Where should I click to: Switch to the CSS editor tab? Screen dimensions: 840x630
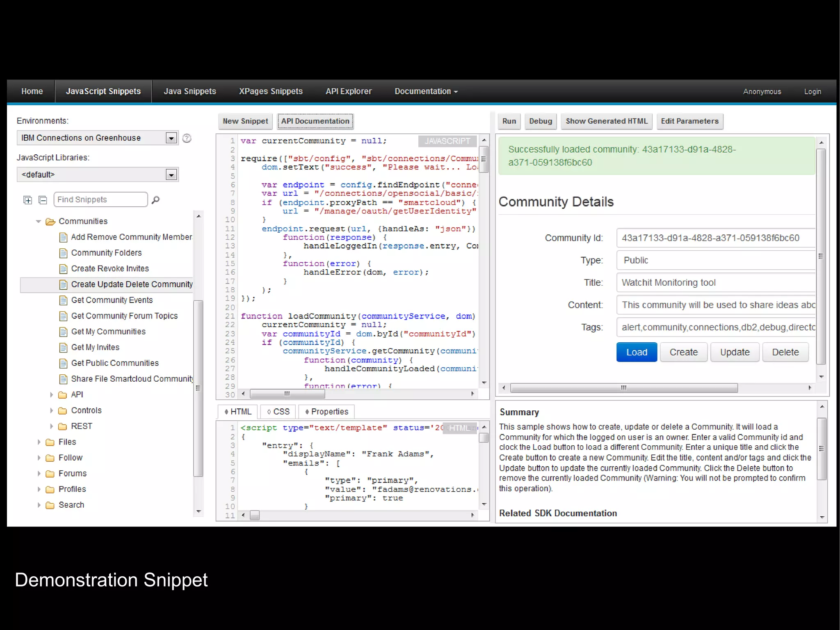click(278, 412)
